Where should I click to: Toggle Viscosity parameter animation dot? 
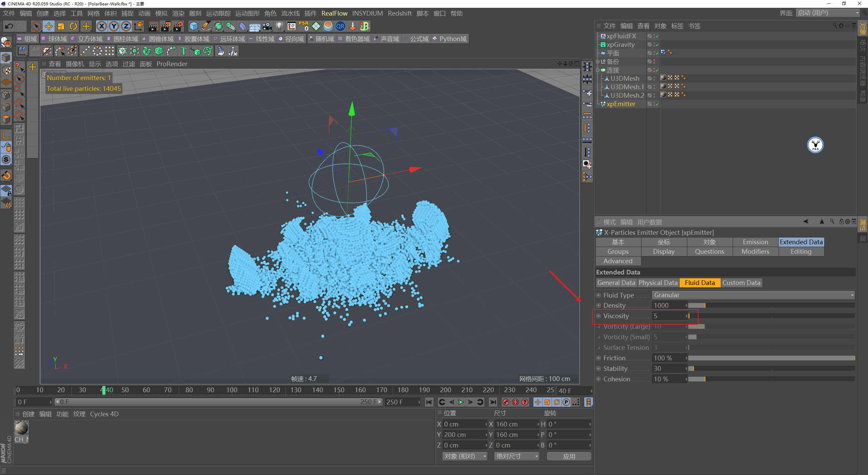598,316
